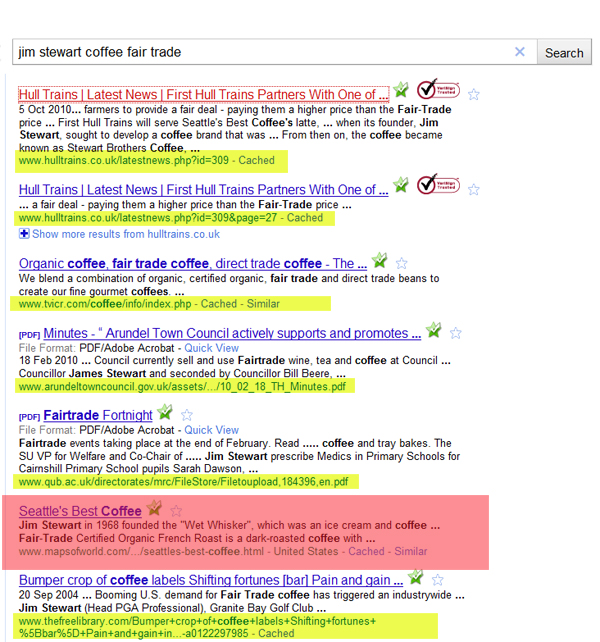The height and width of the screenshot is (642, 600).
Task: Open Cached version of the tvicr.com result
Action: point(219,303)
